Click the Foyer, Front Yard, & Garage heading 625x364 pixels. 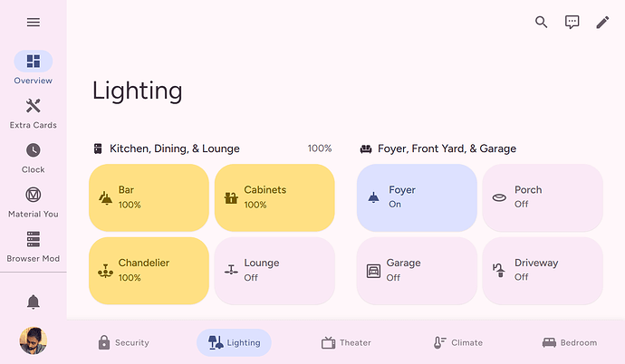(x=447, y=148)
